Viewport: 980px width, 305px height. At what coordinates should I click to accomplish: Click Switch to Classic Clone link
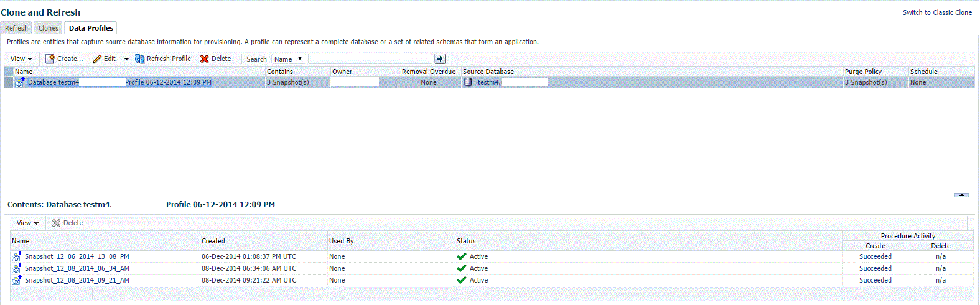pos(937,12)
